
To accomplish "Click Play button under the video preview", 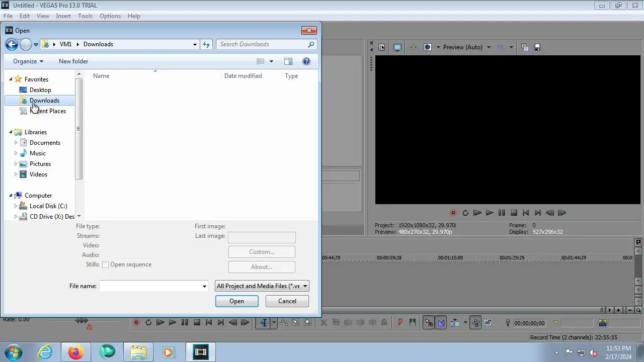I will (490, 213).
